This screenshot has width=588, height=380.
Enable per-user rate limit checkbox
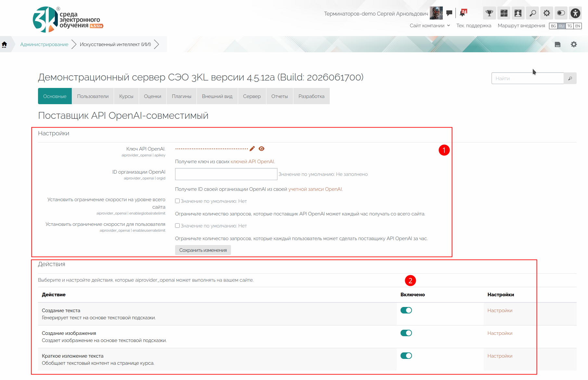pyautogui.click(x=177, y=226)
